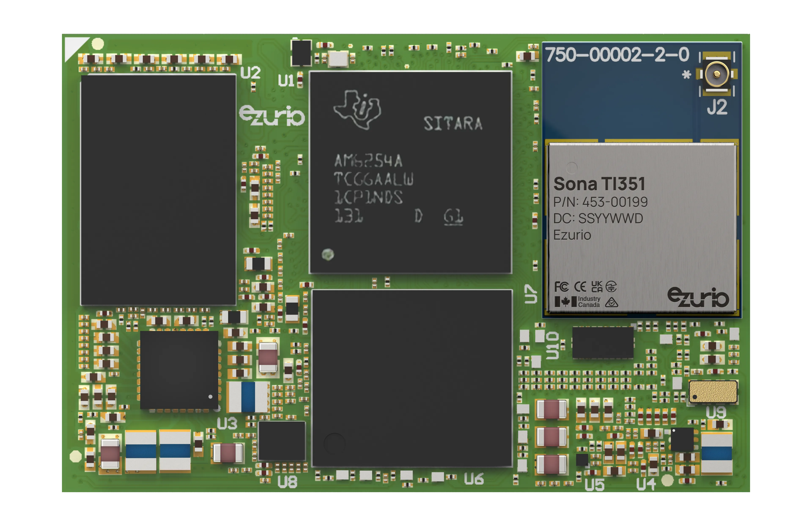Click the large black chip below U2

click(x=158, y=190)
